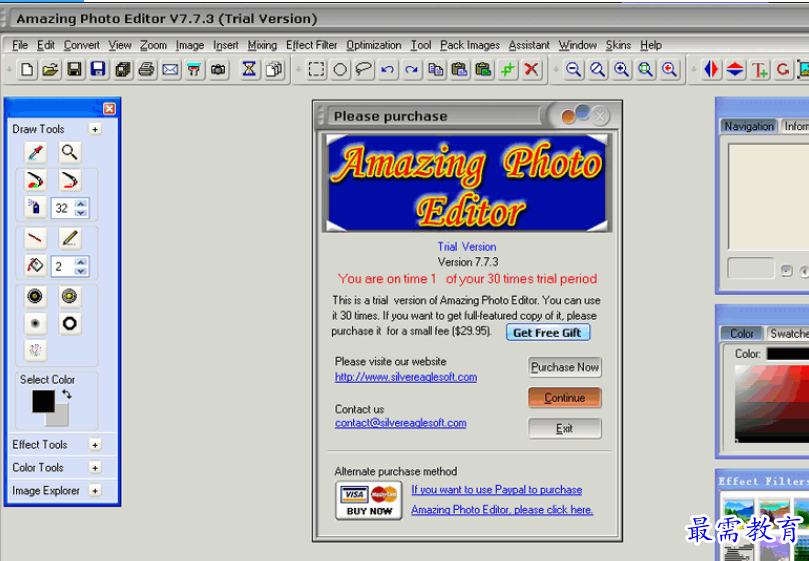Select the lasso selection tool

pyautogui.click(x=364, y=69)
